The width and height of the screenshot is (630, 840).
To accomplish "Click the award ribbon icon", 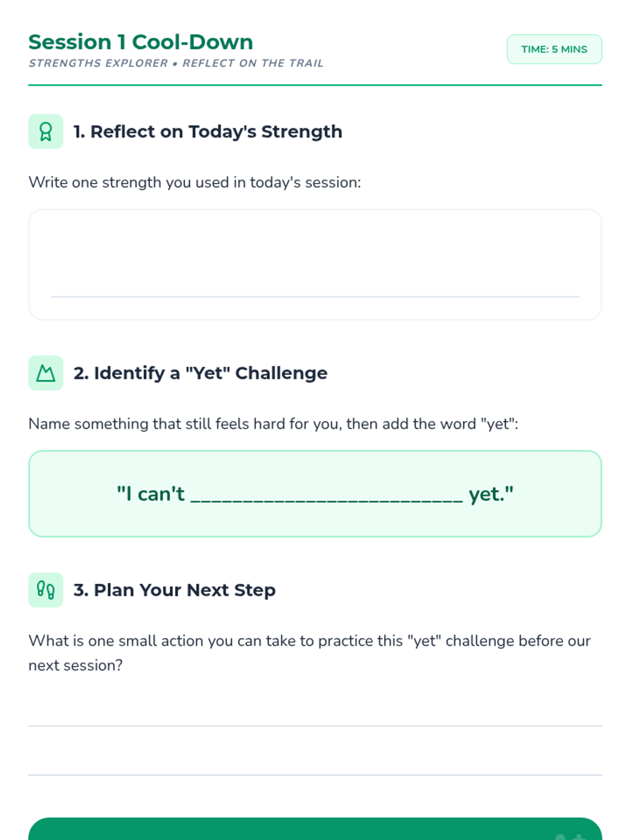I will (46, 131).
